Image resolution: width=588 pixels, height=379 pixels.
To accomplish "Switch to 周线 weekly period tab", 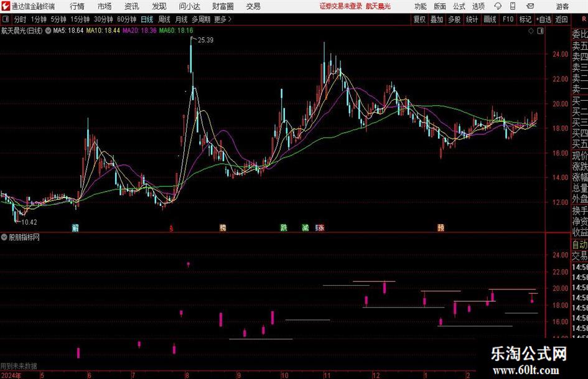I will (x=164, y=19).
